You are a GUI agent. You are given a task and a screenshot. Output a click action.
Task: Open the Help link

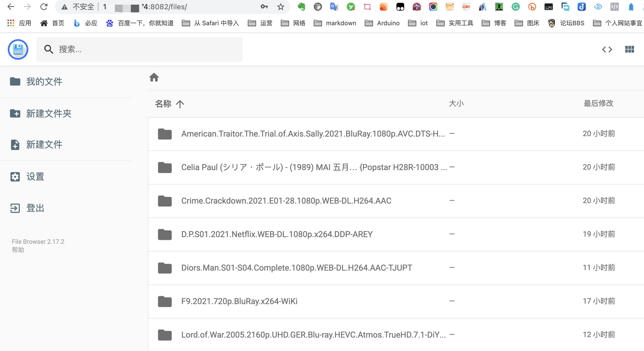pyautogui.click(x=18, y=250)
